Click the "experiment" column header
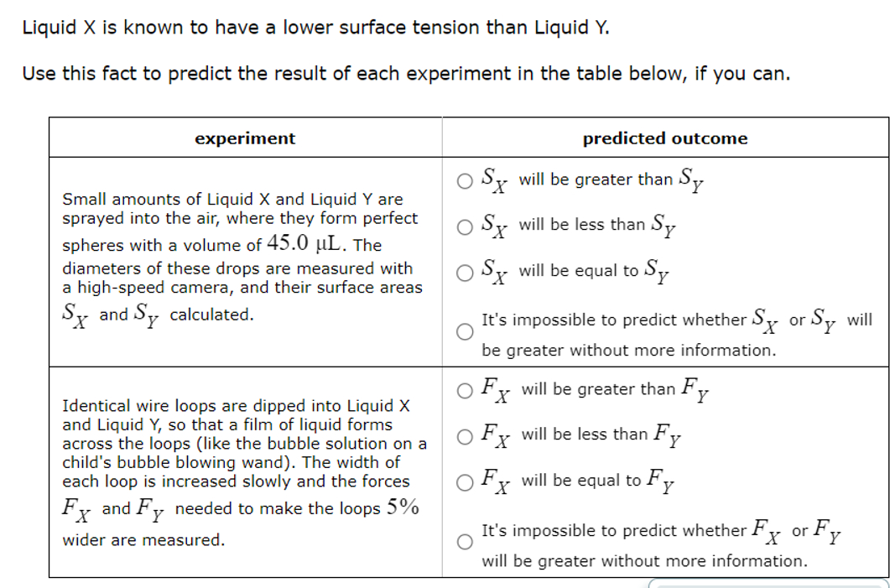The width and height of the screenshot is (890, 588). (x=244, y=138)
